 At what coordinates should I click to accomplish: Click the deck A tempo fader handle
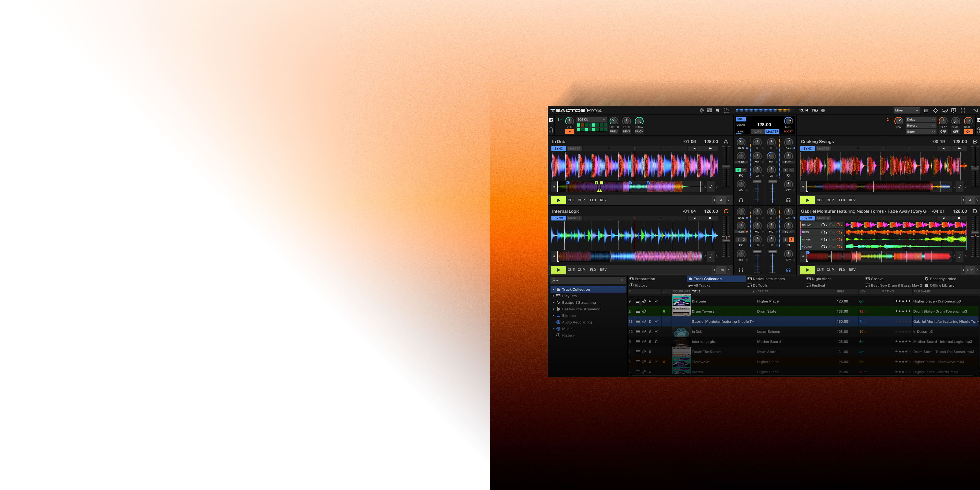coord(726,167)
